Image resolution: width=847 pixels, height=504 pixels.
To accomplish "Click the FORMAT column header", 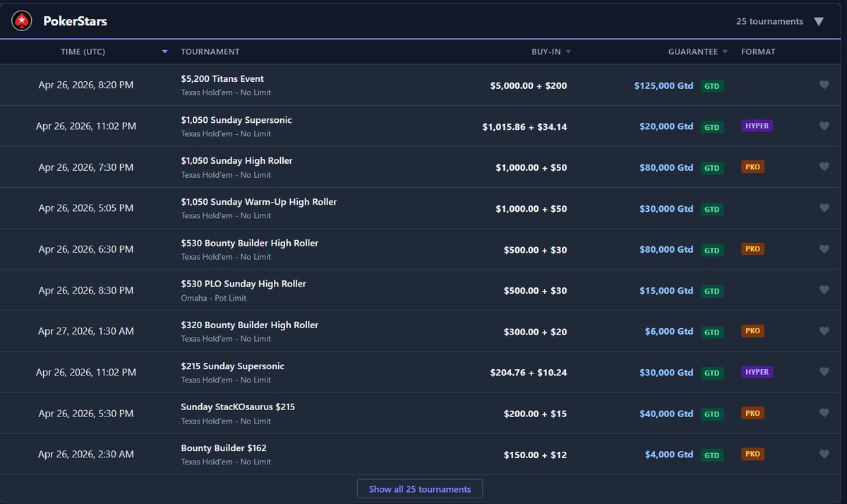I will tap(758, 52).
